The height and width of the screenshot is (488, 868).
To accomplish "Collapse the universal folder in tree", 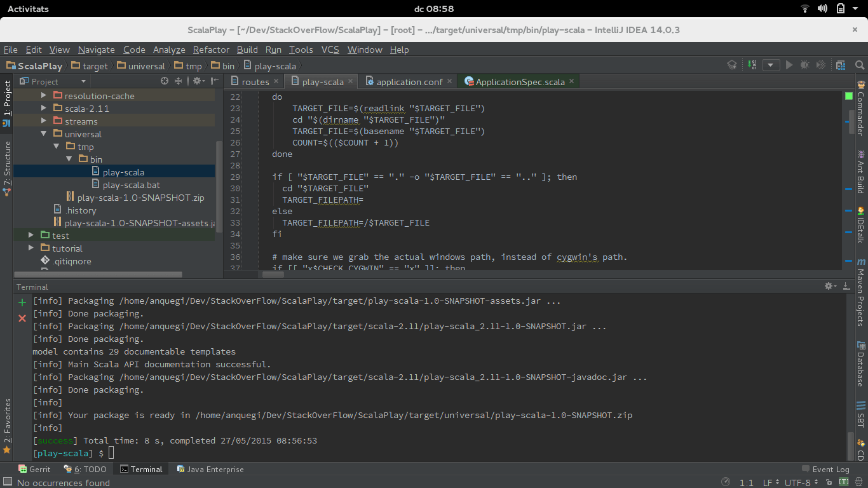I will pyautogui.click(x=44, y=134).
